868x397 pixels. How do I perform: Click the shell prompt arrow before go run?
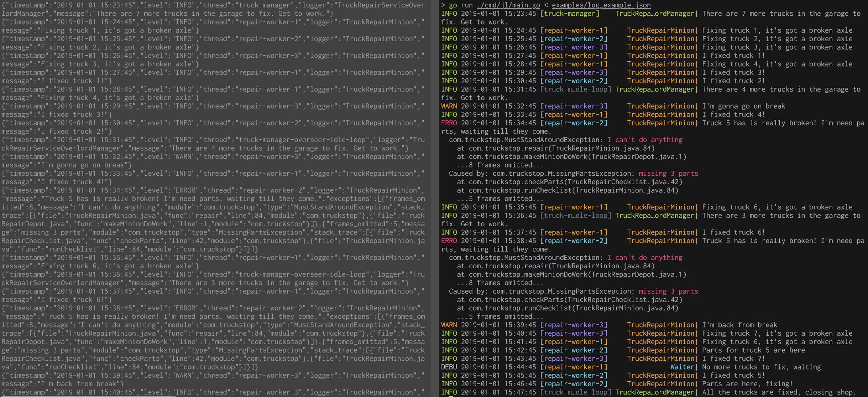[443, 5]
